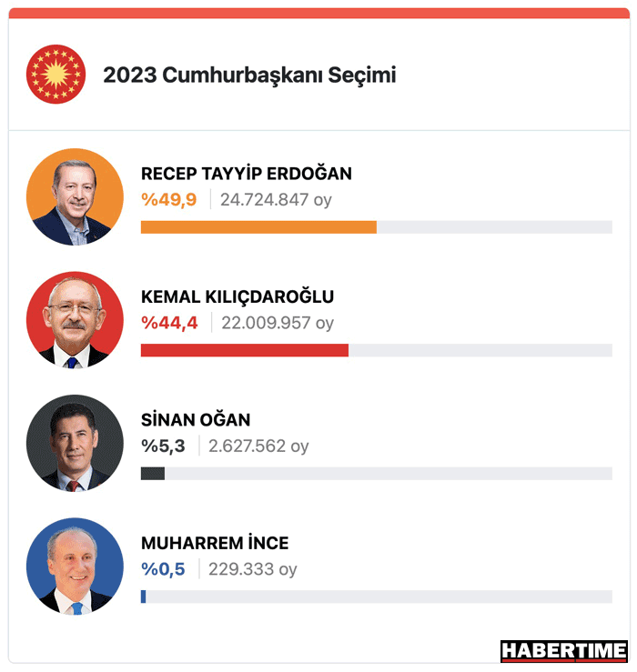The width and height of the screenshot is (637, 672).
Task: Click İnce's blue vote bar
Action: tap(143, 597)
